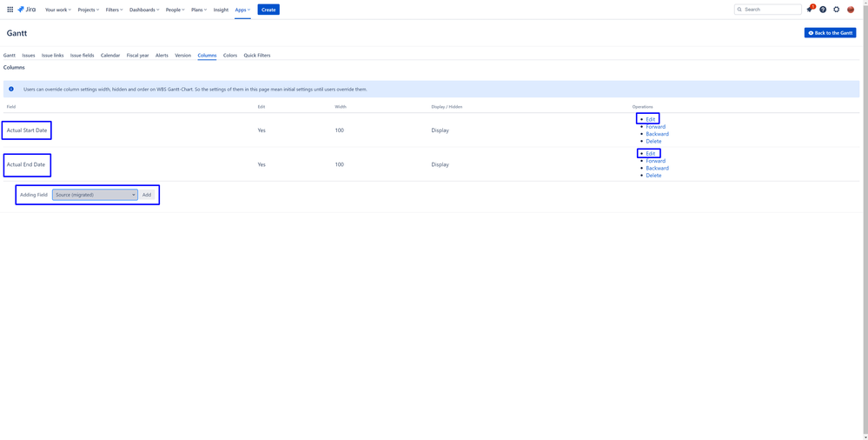
Task: Switch to Version tab
Action: (182, 56)
